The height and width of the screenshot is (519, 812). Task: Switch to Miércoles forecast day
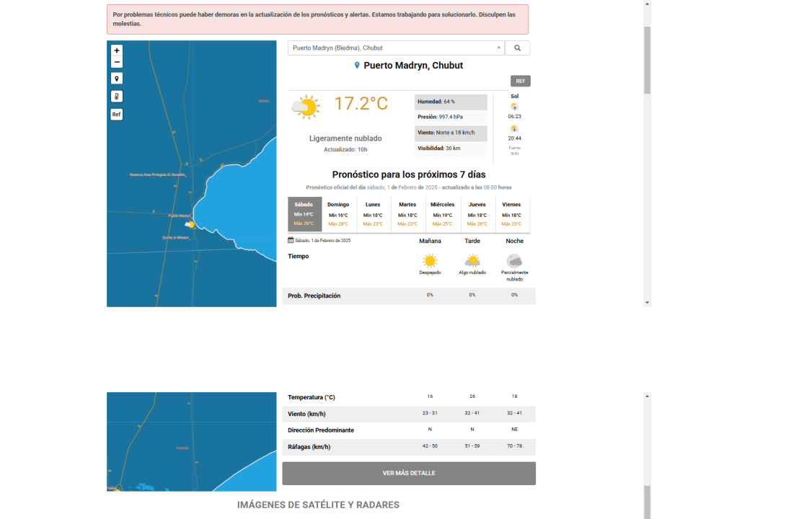pyautogui.click(x=442, y=214)
